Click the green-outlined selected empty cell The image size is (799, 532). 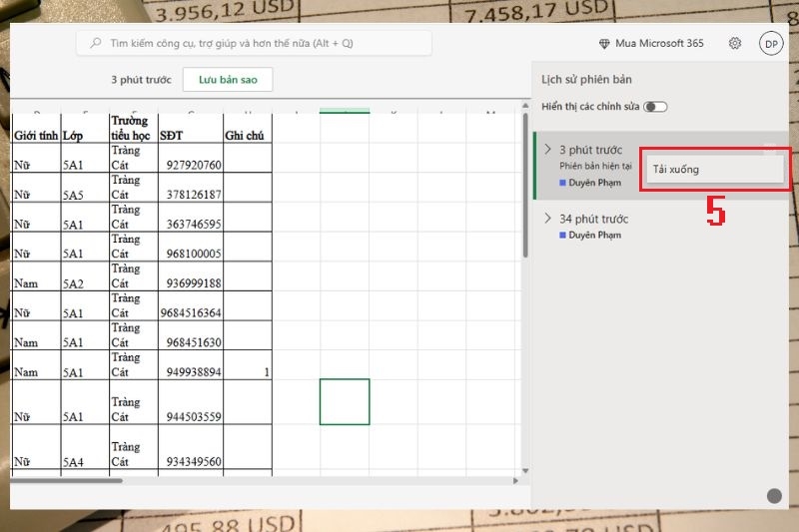click(x=345, y=401)
